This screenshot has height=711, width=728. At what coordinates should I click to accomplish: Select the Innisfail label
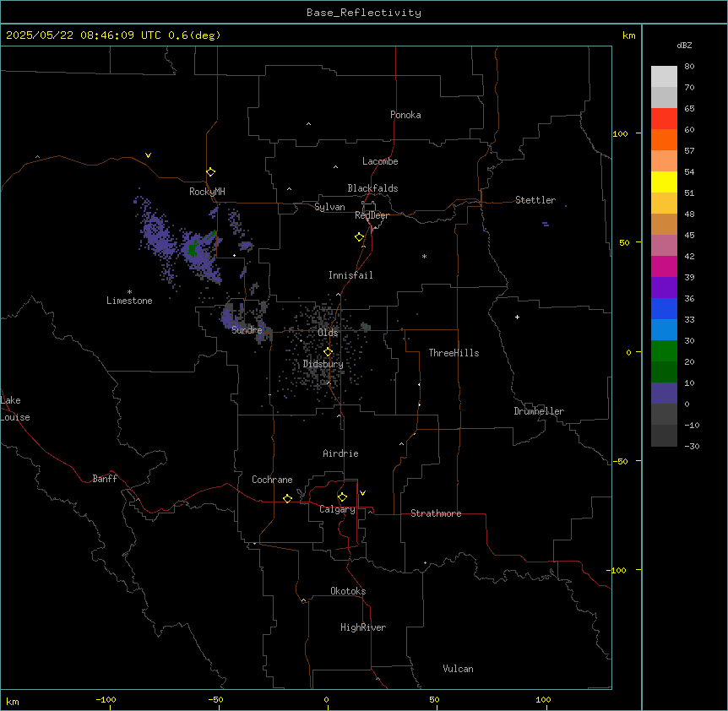[350, 275]
